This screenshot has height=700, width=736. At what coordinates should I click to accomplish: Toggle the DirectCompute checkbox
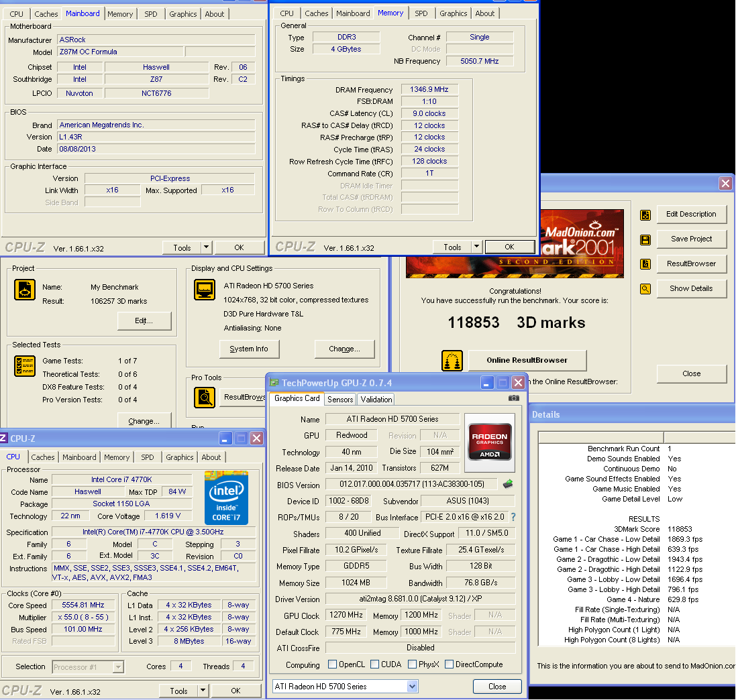[449, 664]
